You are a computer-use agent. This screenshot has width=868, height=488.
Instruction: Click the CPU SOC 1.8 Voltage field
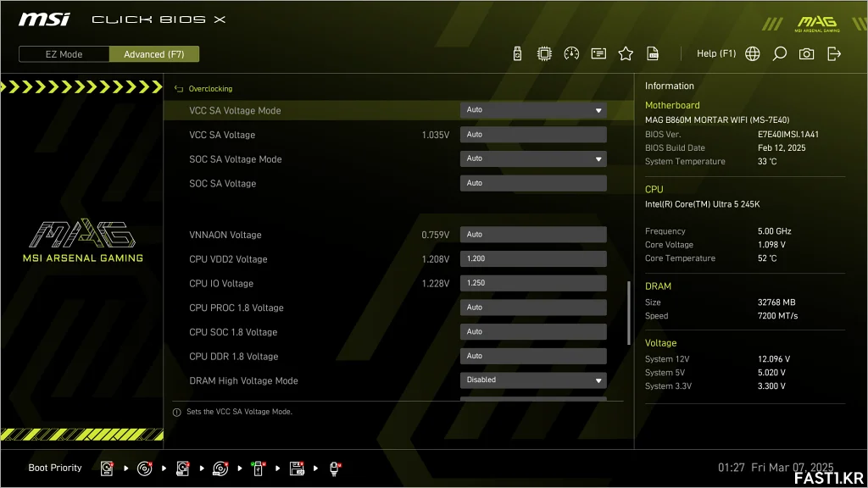[533, 332]
